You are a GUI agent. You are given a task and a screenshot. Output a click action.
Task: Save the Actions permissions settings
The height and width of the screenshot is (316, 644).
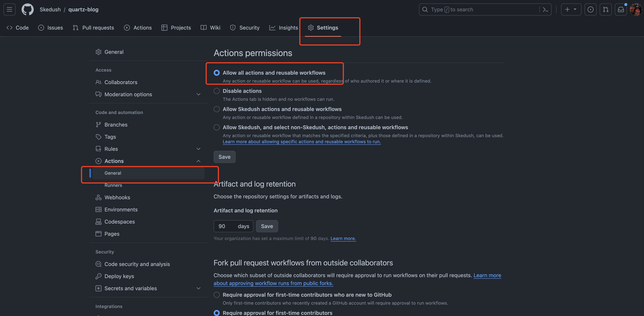224,157
